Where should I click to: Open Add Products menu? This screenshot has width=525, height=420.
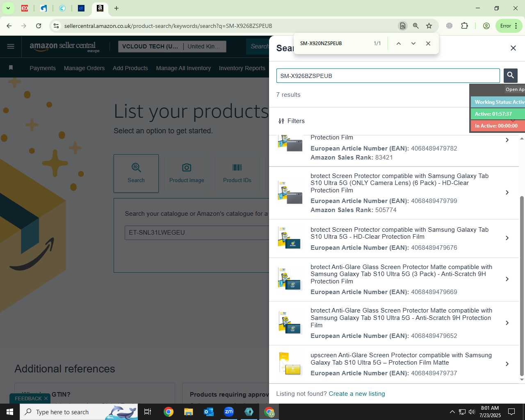click(x=130, y=68)
